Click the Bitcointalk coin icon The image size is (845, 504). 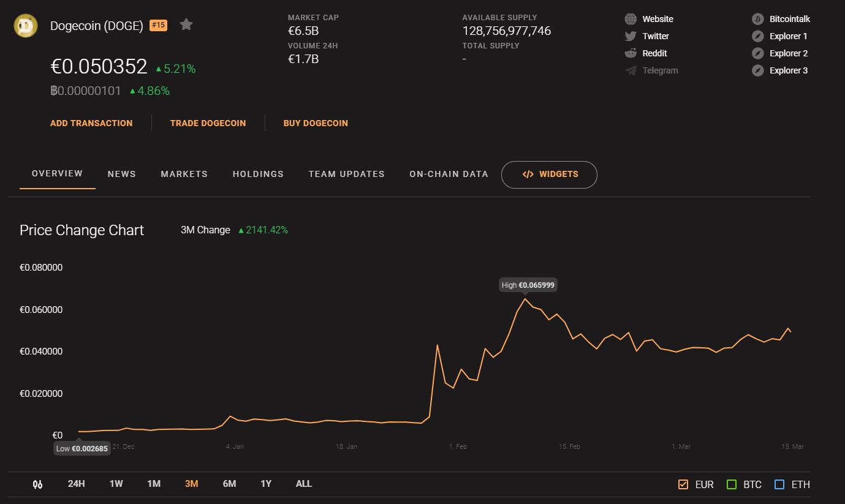coord(758,19)
